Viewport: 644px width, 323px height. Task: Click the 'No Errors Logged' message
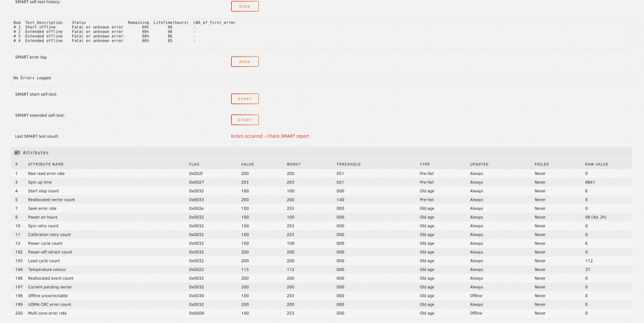click(x=32, y=78)
